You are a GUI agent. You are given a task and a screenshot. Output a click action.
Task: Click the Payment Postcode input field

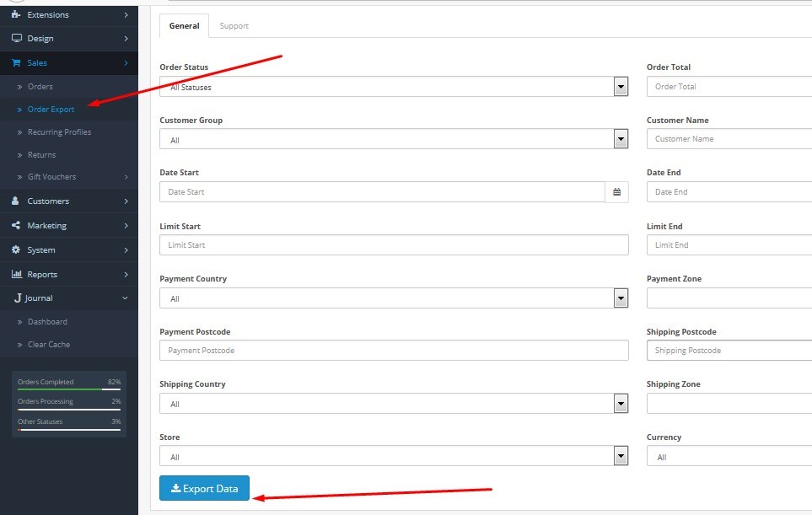tap(394, 351)
